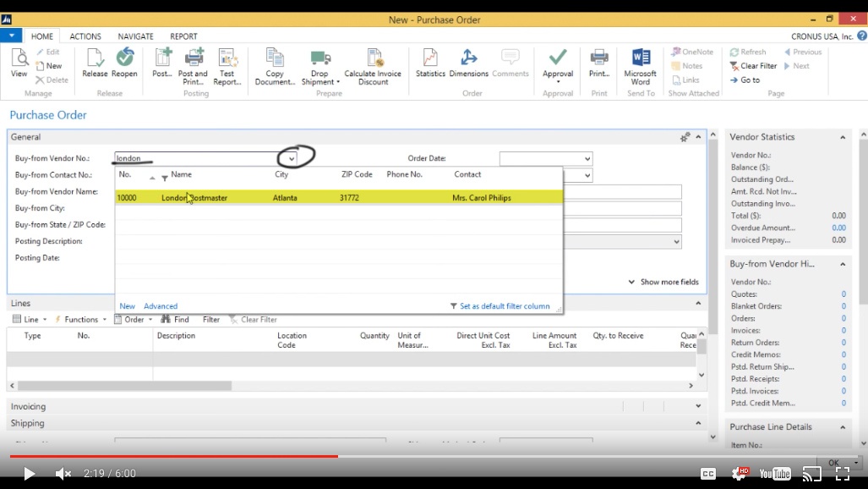Open the NAVIGATE ribbon tab

pos(135,36)
